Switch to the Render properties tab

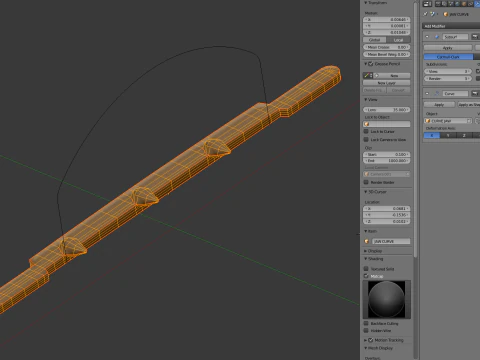pyautogui.click(x=438, y=4)
